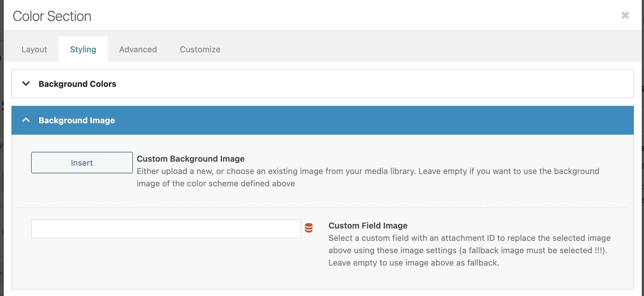Expand the Background Colors section
Viewport: 644px width, 296px height.
point(78,84)
